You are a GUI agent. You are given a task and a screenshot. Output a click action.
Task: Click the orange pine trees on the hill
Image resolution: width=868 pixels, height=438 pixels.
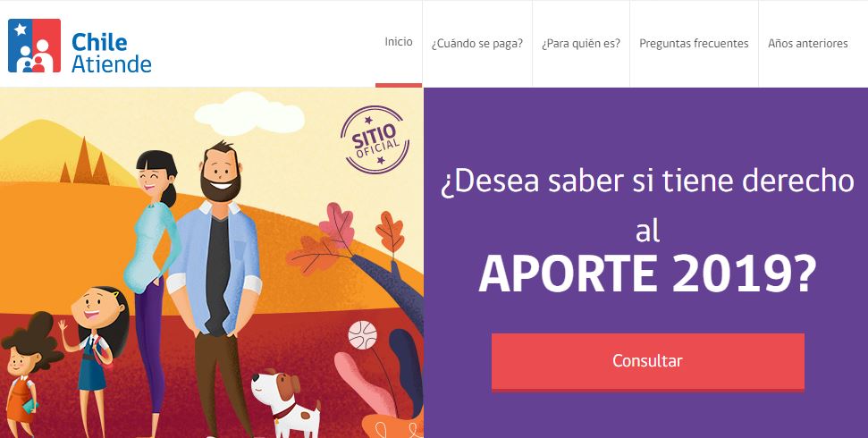pos(85,161)
